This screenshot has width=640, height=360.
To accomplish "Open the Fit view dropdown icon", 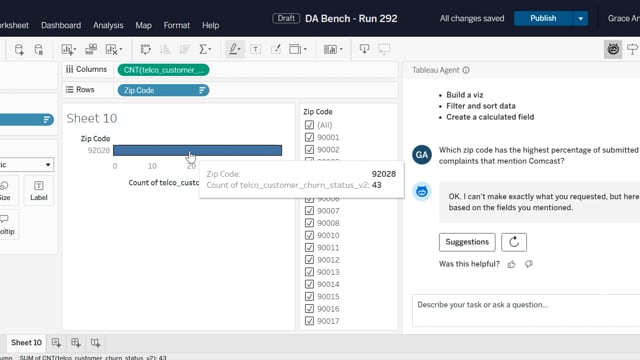I will [298, 49].
